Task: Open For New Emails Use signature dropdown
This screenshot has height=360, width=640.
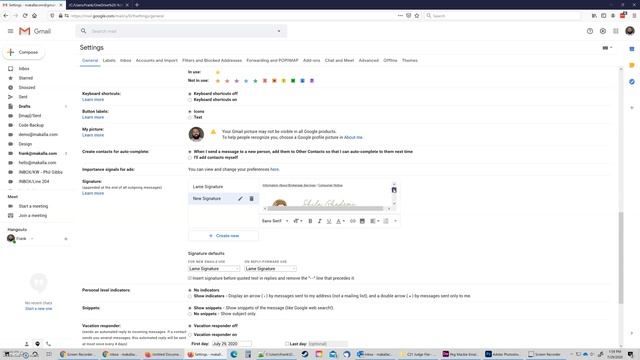Action: (214, 269)
